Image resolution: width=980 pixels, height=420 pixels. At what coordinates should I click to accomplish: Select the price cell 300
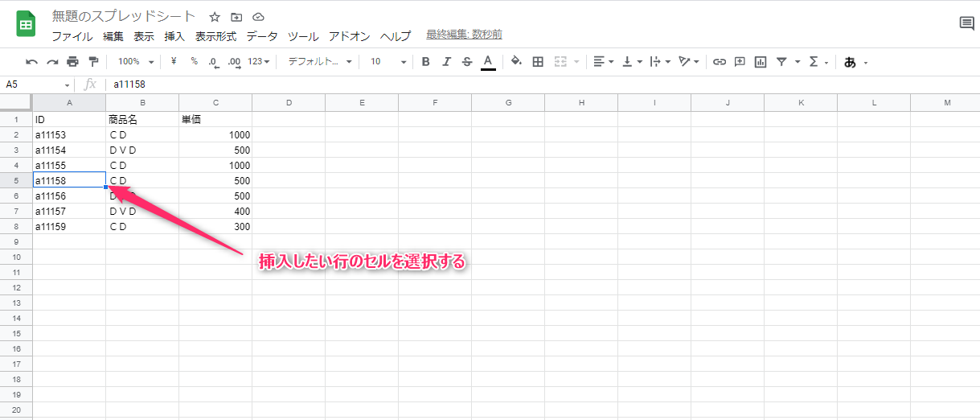pyautogui.click(x=215, y=226)
